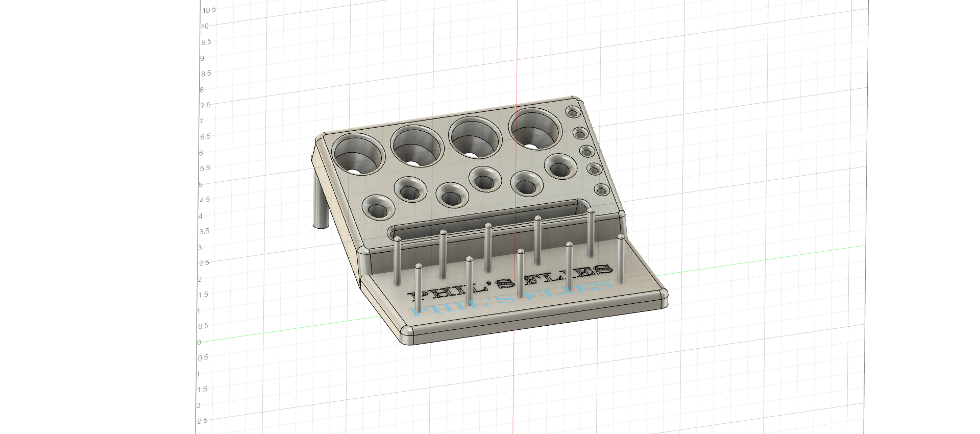Select the leftmost large hole in the top row
The width and height of the screenshot is (980, 434).
point(357,155)
